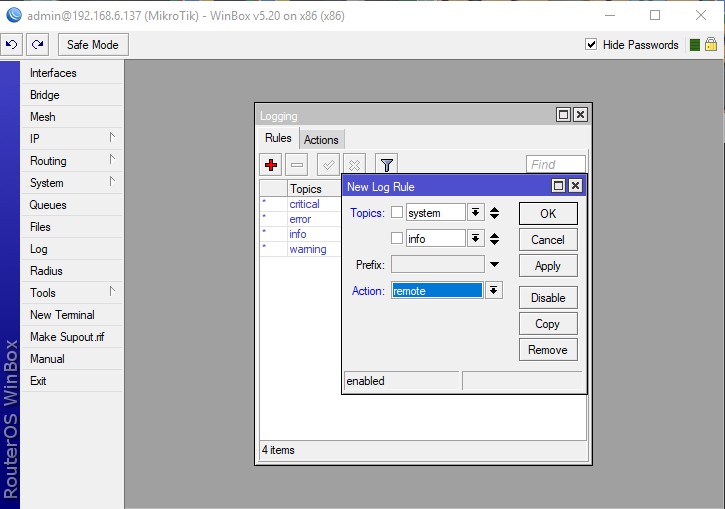Open Log from the sidebar
Viewport: 725px width, 509px height.
pyautogui.click(x=72, y=249)
